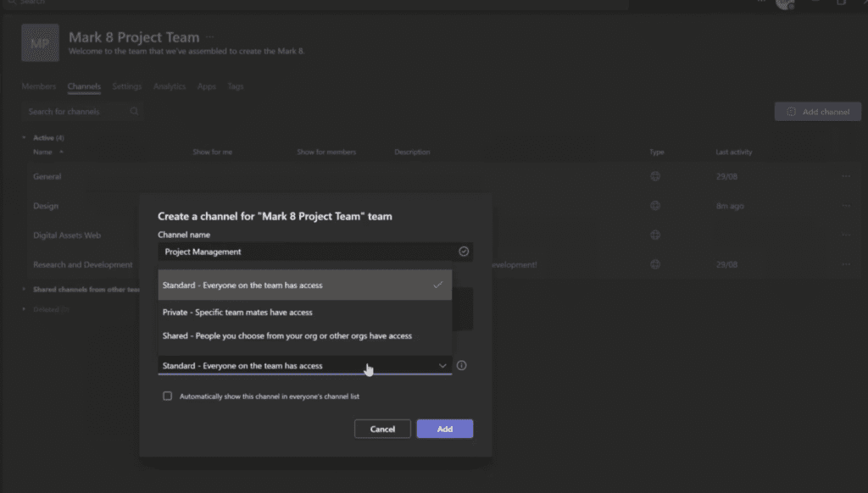This screenshot has height=493, width=868.
Task: Click the Design channel type globe icon
Action: 655,206
